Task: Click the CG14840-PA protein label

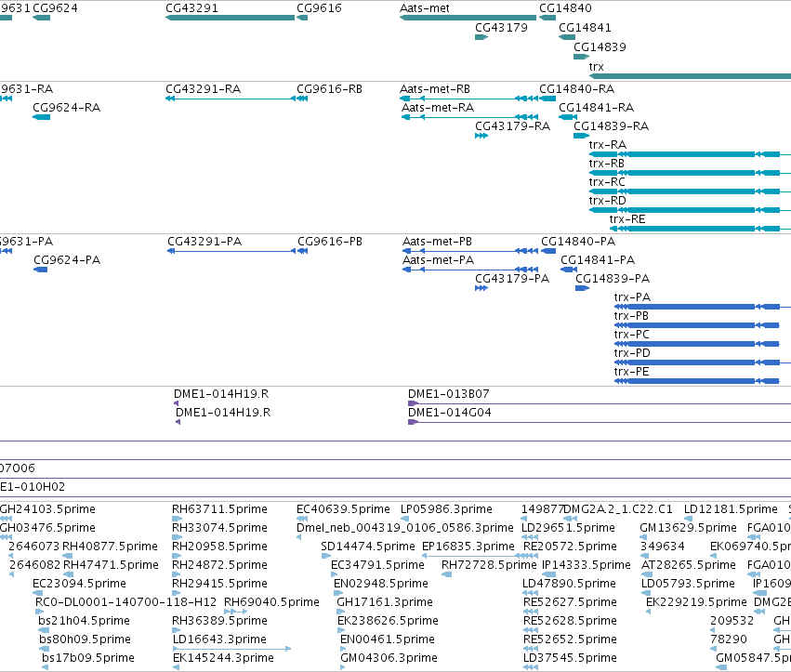Action: pyautogui.click(x=578, y=242)
